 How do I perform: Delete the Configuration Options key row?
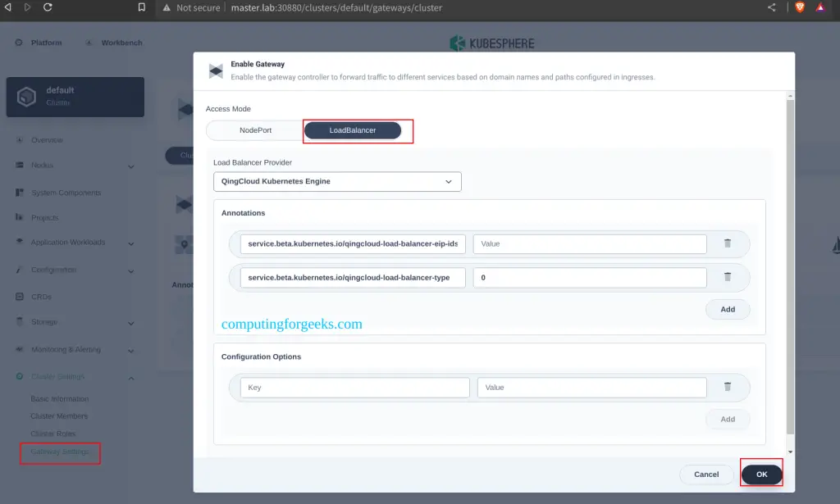pos(728,387)
